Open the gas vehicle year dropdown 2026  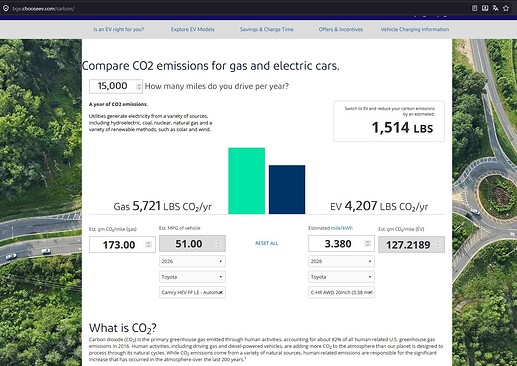click(x=192, y=261)
